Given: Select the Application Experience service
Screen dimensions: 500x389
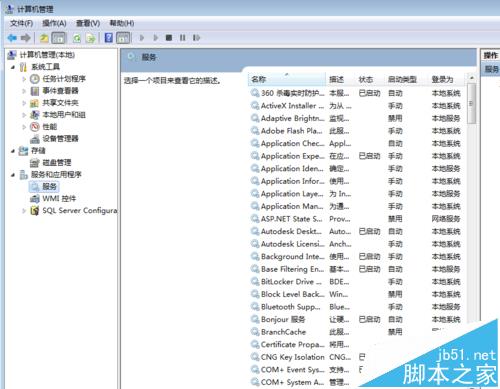Looking at the screenshot, I should tap(356, 156).
